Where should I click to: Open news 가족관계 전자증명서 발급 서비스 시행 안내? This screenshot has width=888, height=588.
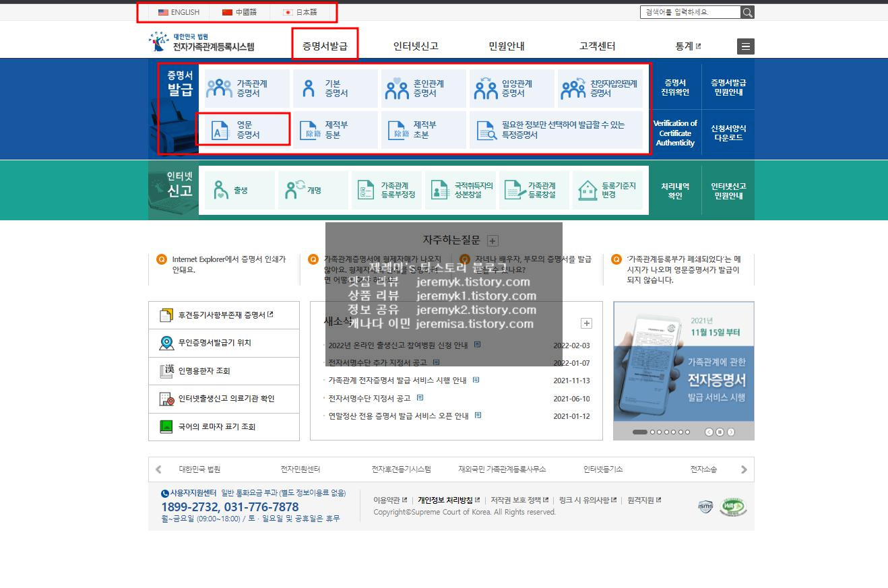coord(398,381)
